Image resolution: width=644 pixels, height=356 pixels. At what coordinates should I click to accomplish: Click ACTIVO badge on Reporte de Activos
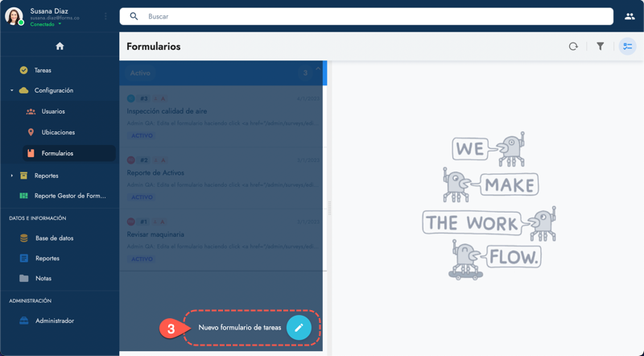142,197
